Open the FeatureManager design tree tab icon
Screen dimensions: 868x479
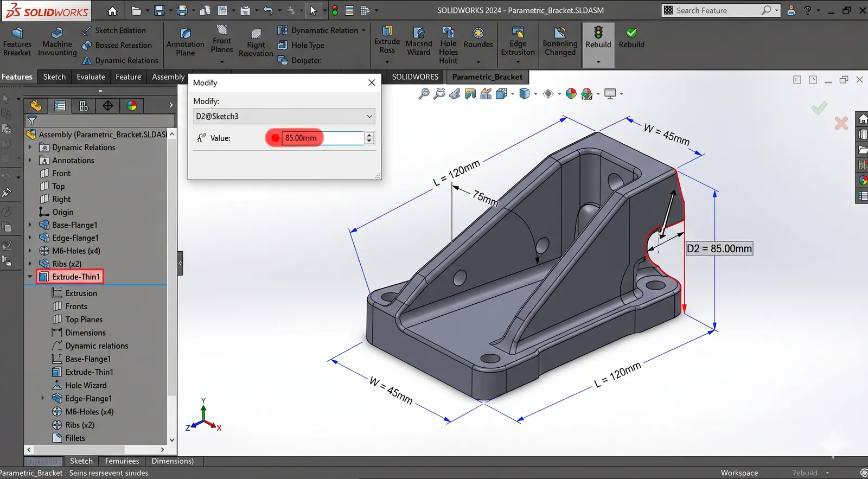[36, 106]
